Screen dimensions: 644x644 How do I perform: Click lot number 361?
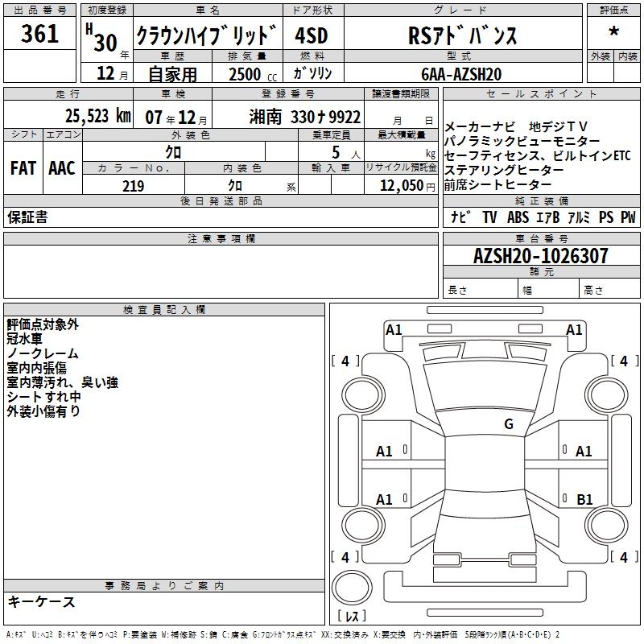click(39, 34)
